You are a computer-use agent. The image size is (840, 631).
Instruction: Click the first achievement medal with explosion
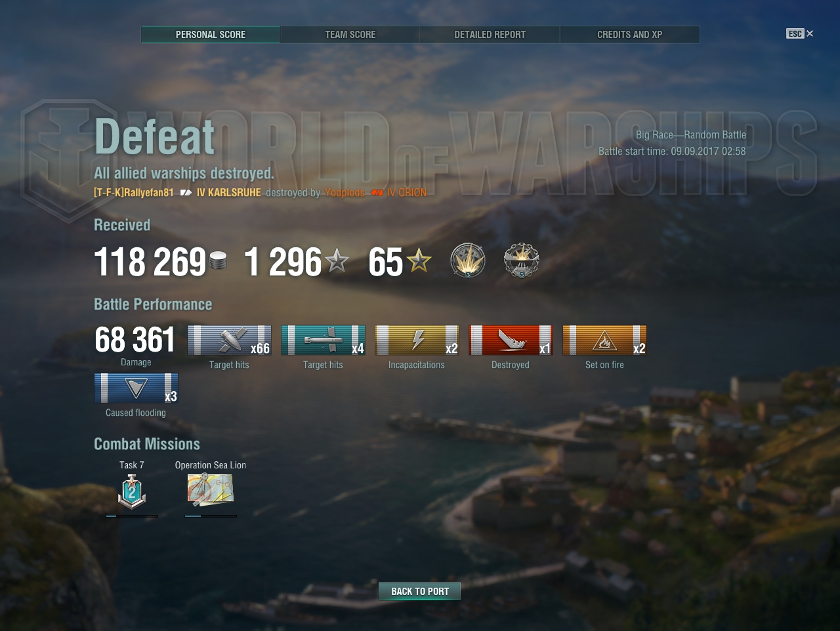[x=468, y=260]
